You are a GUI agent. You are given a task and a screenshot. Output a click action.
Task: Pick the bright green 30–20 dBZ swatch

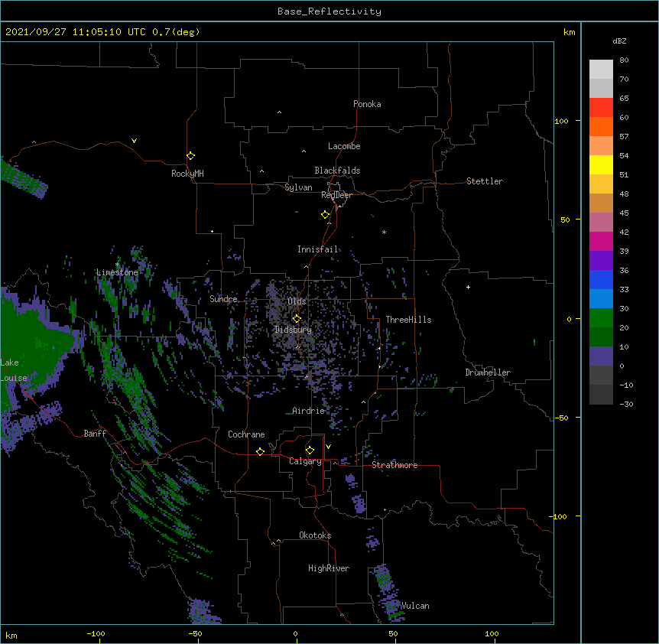pos(601,318)
